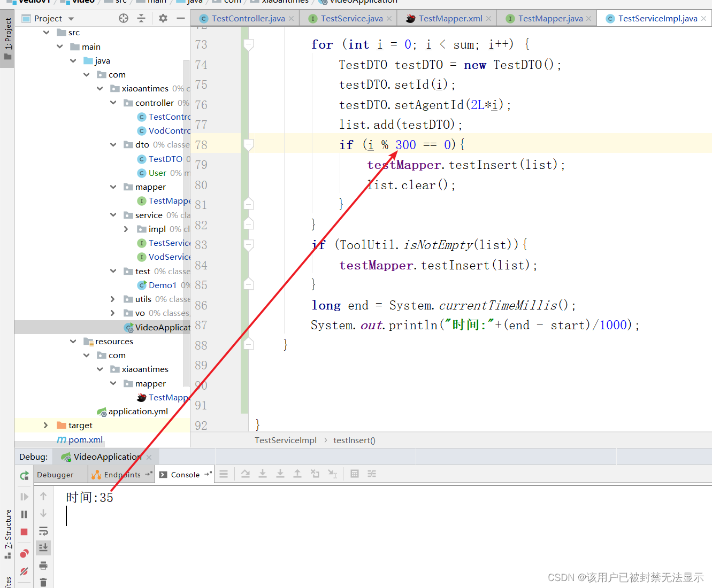Hide the Project tool window
The width and height of the screenshot is (712, 588).
click(181, 18)
